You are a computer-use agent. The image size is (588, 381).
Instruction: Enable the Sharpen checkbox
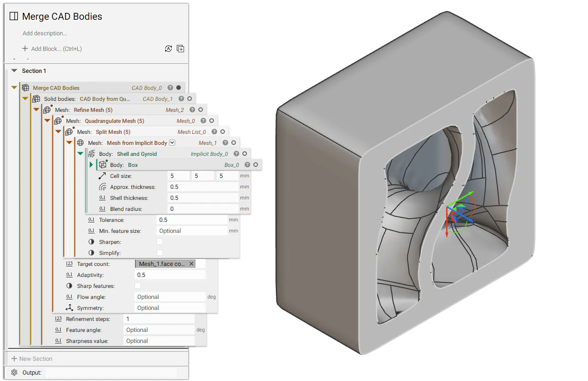click(159, 242)
